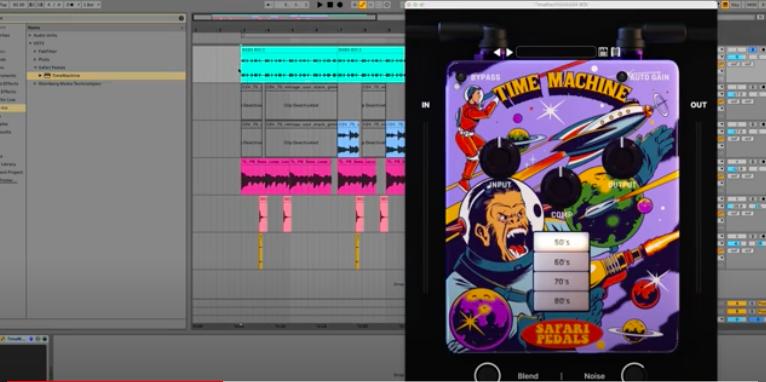Click the Blend knob below the pedal

(x=488, y=374)
